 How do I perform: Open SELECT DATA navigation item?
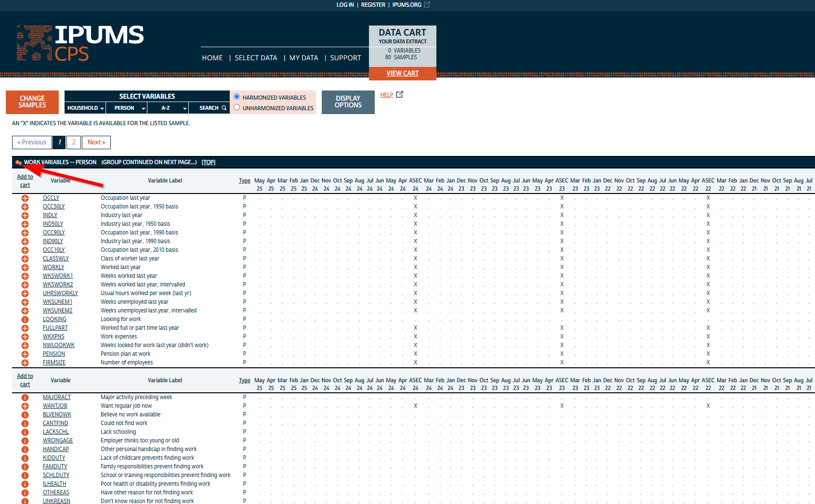point(256,58)
